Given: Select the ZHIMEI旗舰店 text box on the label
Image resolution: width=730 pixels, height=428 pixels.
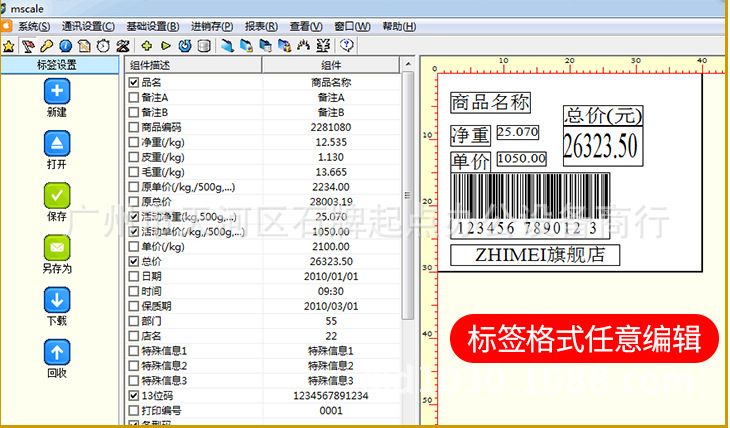Looking at the screenshot, I should point(535,255).
